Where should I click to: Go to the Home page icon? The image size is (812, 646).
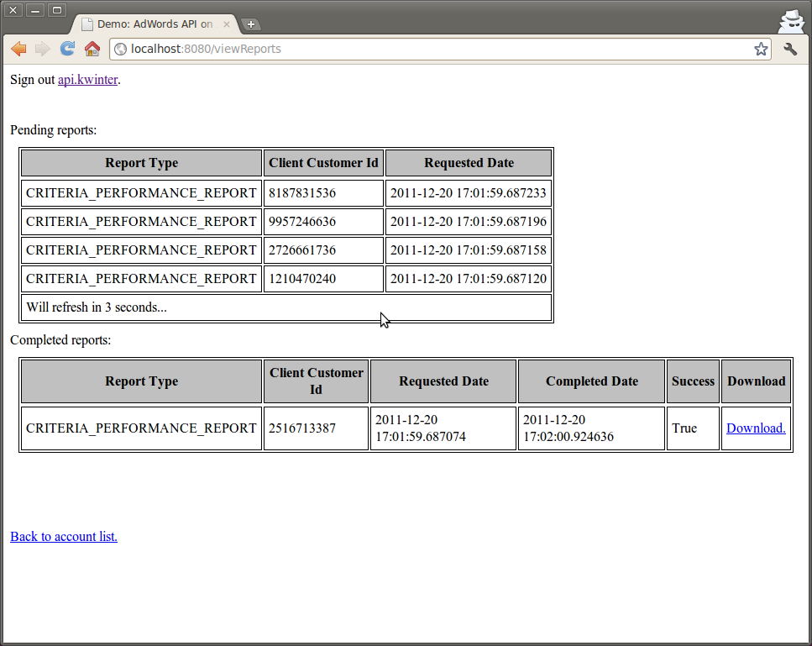[x=92, y=49]
